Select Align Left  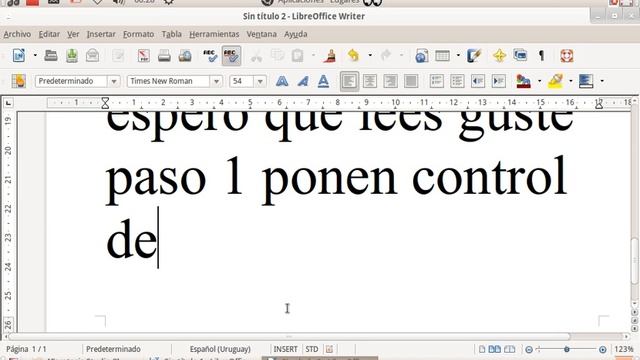[349, 81]
